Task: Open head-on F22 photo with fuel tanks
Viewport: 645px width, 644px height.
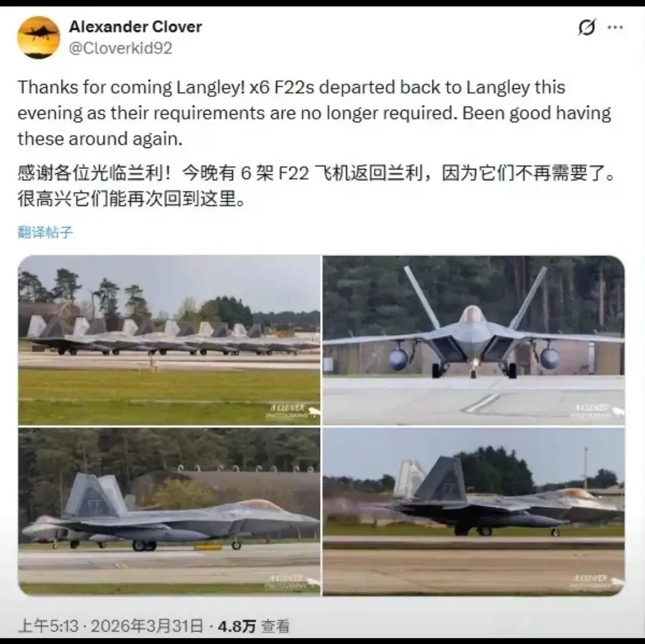Action: click(x=474, y=340)
